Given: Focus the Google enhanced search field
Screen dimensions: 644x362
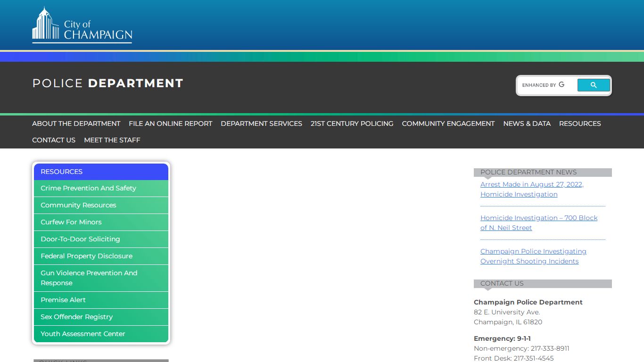Looking at the screenshot, I should tap(547, 85).
